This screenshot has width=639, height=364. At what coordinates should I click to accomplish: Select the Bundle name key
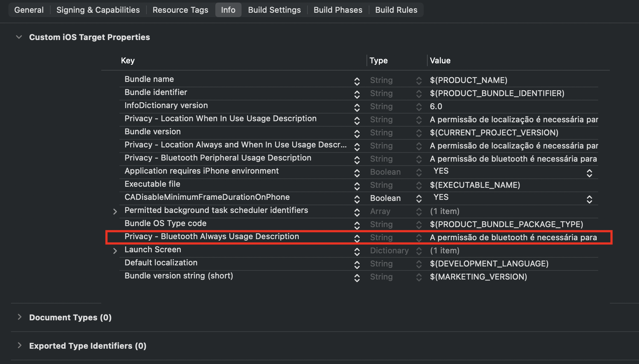pos(149,79)
